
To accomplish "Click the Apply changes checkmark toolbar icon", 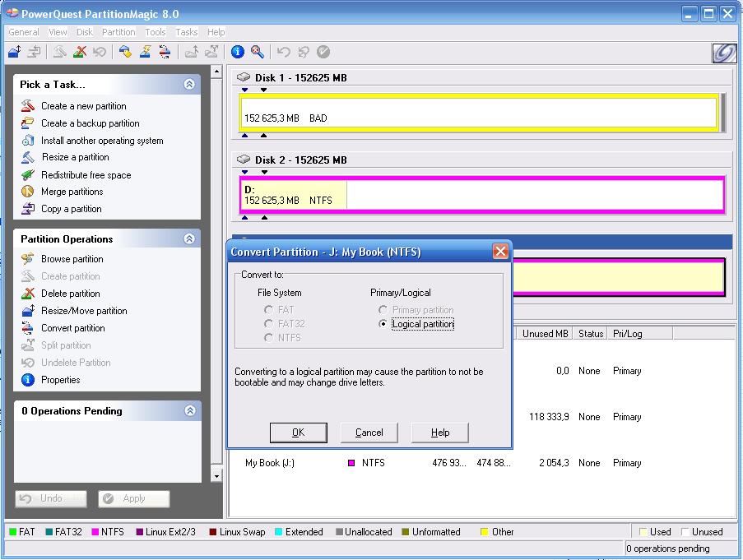I will (323, 52).
